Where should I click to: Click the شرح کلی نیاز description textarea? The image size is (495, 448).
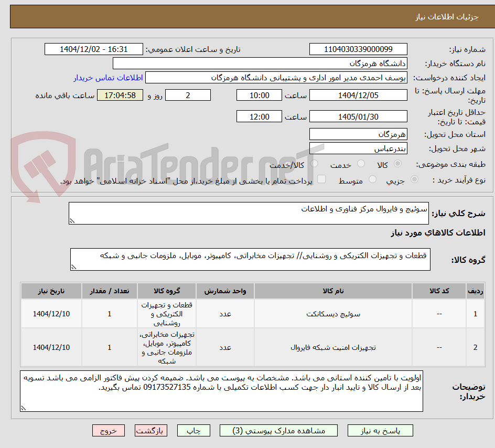(x=249, y=214)
